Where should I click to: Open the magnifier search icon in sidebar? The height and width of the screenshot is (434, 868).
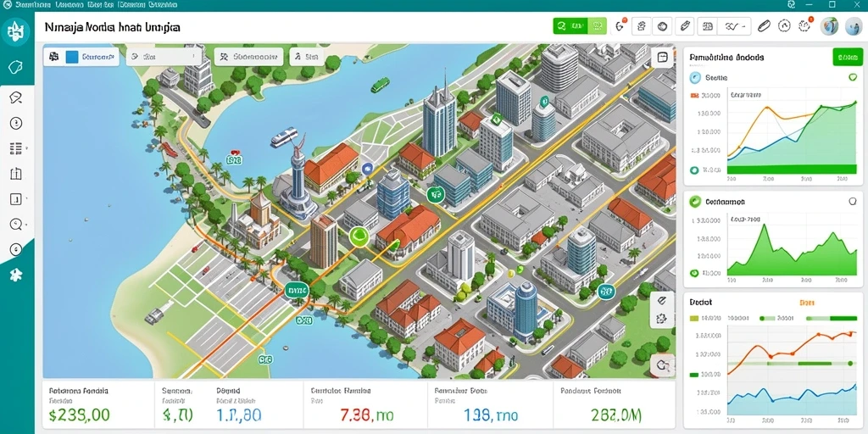(x=16, y=224)
